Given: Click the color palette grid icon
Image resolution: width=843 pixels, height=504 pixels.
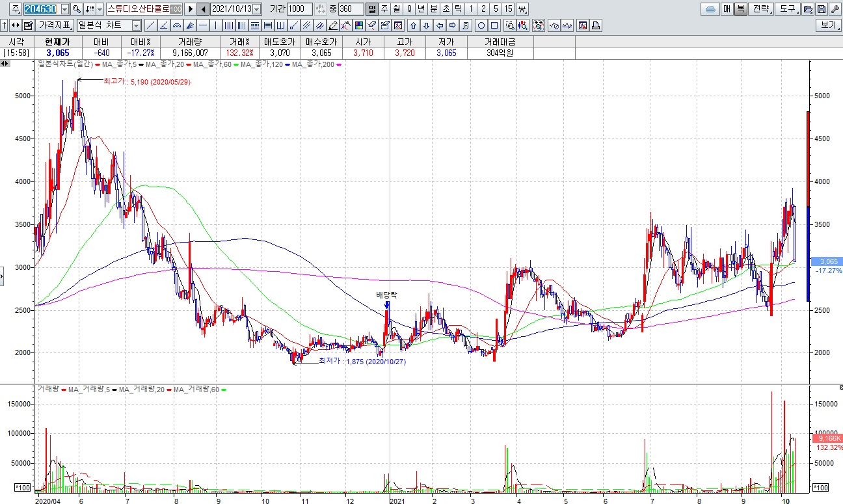Looking at the screenshot, I should (x=359, y=25).
